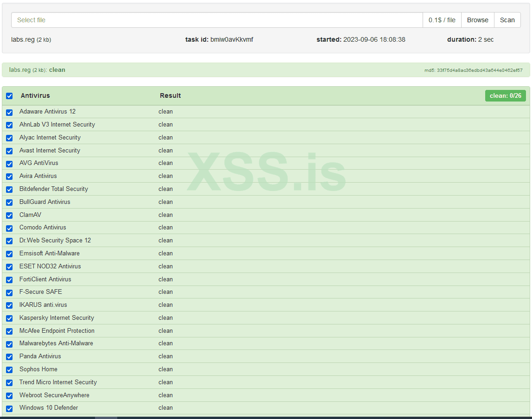The height and width of the screenshot is (419, 532).
Task: Uncheck the AVG AntiVirus checkbox
Action: pos(9,164)
